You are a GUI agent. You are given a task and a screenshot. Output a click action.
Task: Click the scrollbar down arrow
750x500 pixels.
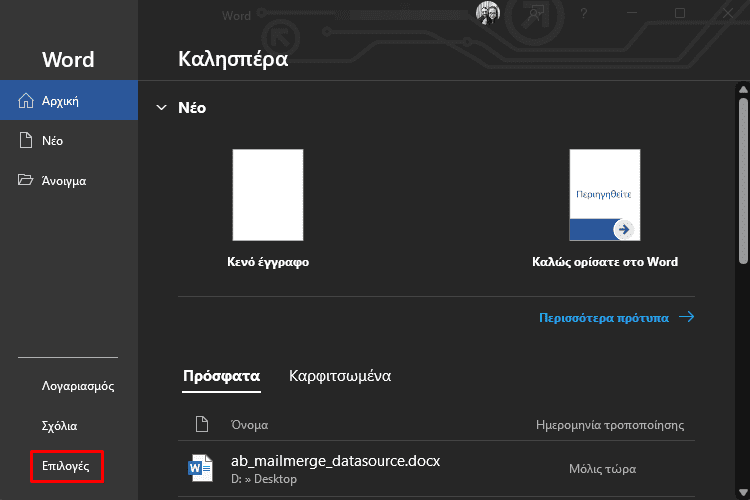[743, 492]
